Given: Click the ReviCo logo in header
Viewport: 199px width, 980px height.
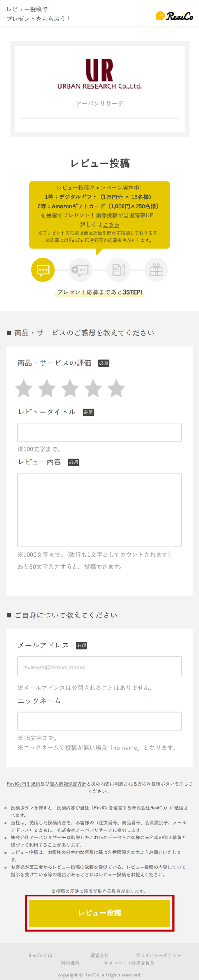Looking at the screenshot, I should [x=174, y=16].
